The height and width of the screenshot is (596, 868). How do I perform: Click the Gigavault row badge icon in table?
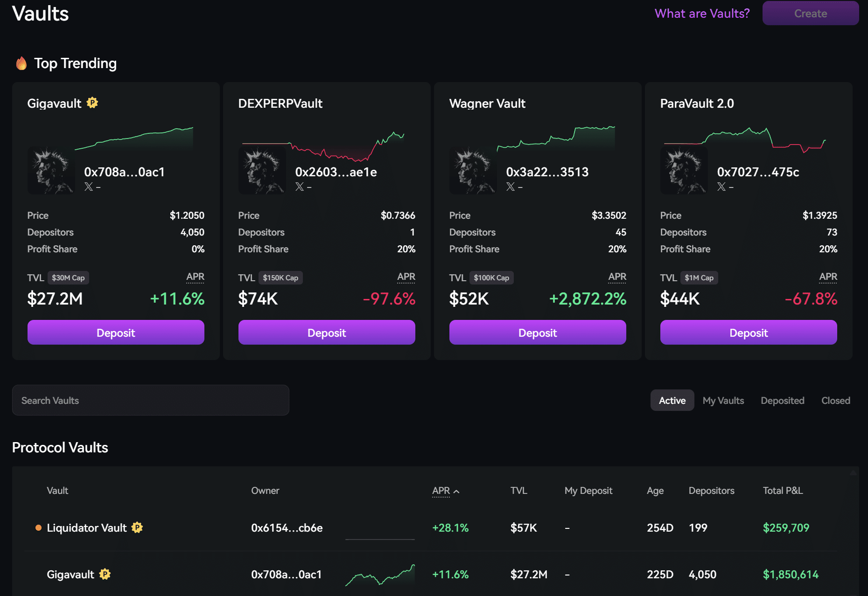point(105,574)
